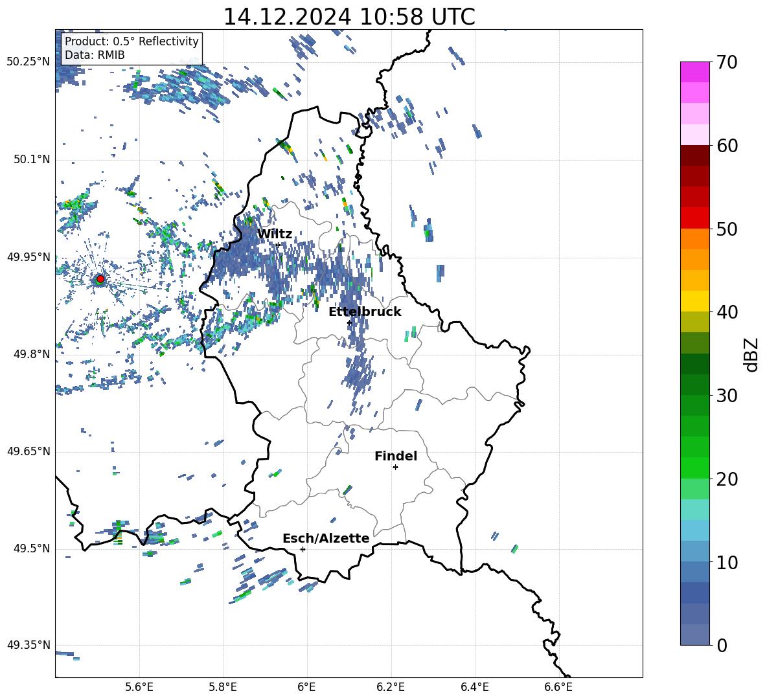The height and width of the screenshot is (700, 767).
Task: Click the 'Esch/Alzette' city label
Action: point(326,538)
